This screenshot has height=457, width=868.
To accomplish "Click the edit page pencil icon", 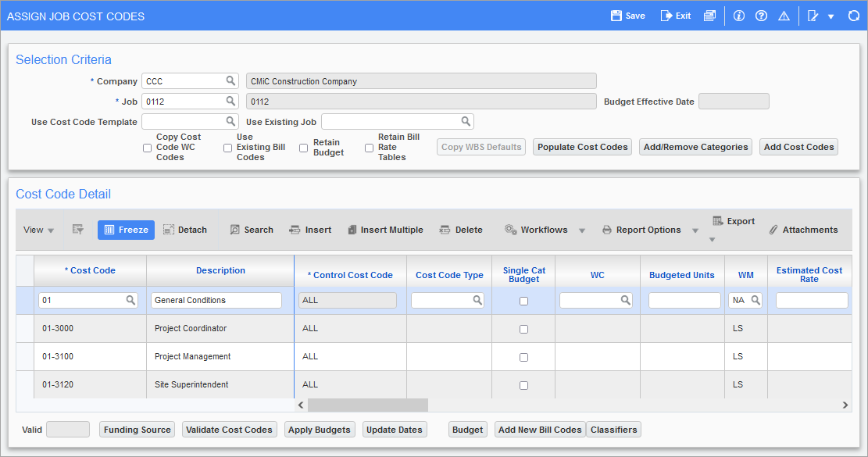I will (813, 16).
